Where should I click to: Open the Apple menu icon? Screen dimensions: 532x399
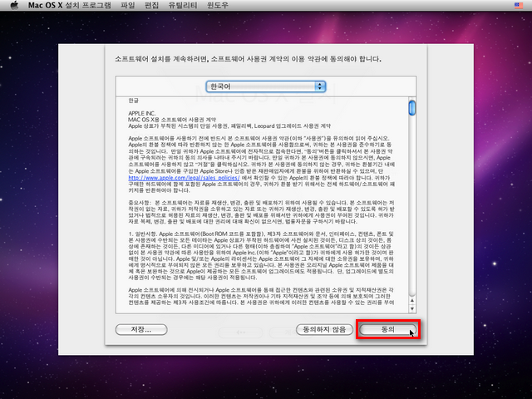pyautogui.click(x=14, y=6)
